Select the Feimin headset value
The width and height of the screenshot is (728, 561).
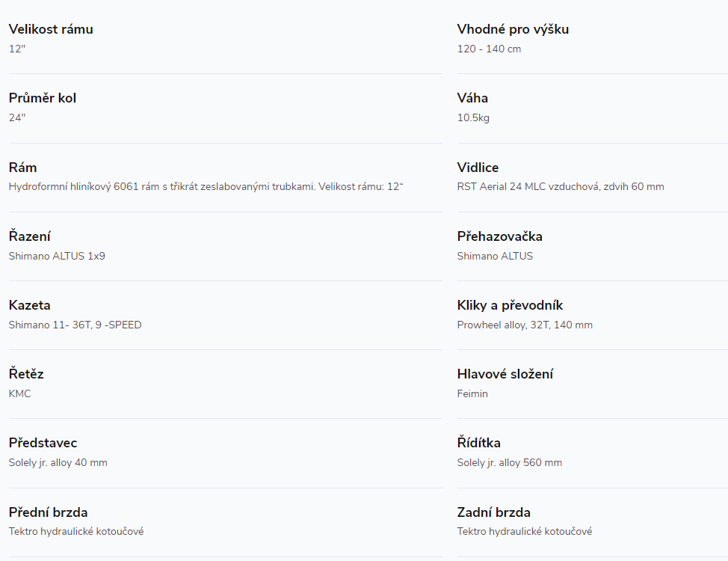(472, 393)
